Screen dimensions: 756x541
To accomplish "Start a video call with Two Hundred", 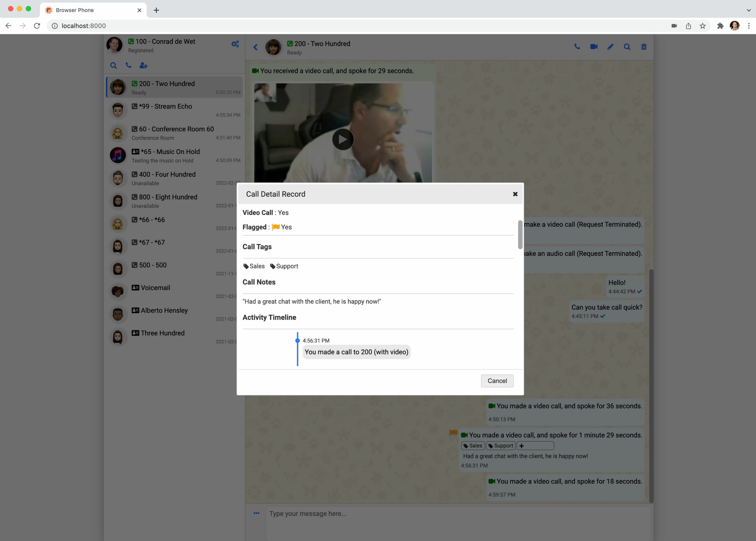I will [594, 47].
